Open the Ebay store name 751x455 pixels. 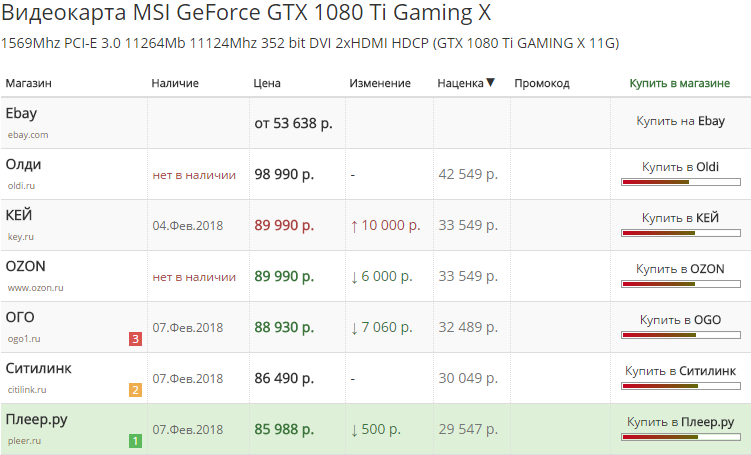tap(21, 114)
